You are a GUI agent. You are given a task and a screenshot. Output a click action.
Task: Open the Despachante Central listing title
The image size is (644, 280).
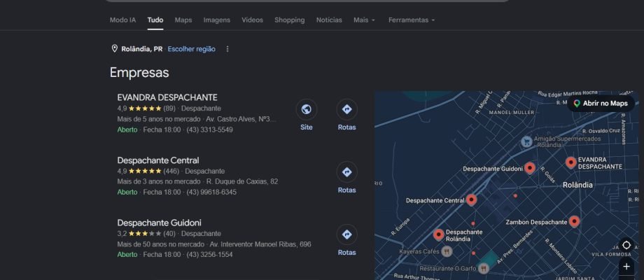158,160
